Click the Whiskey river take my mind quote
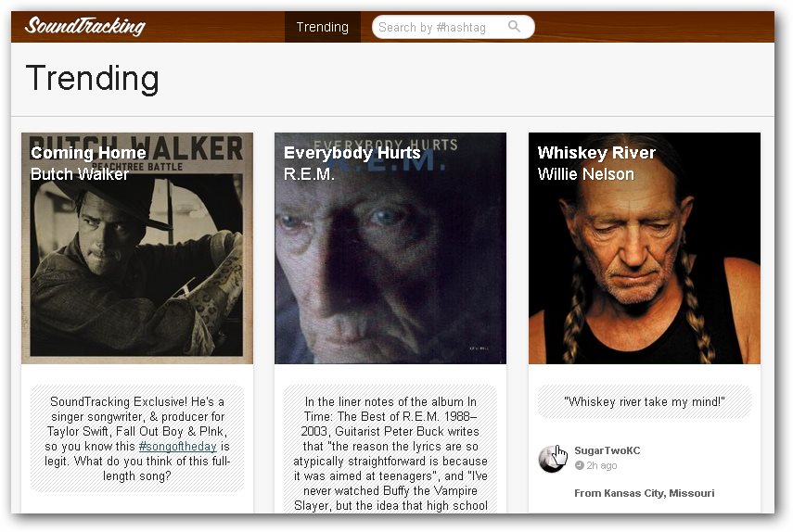This screenshot has width=793, height=532. [x=645, y=401]
